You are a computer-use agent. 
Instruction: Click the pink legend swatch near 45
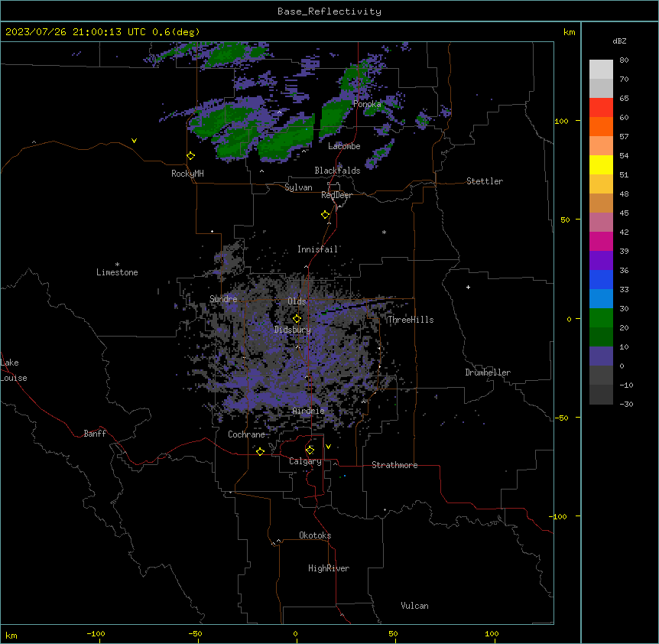click(x=601, y=223)
